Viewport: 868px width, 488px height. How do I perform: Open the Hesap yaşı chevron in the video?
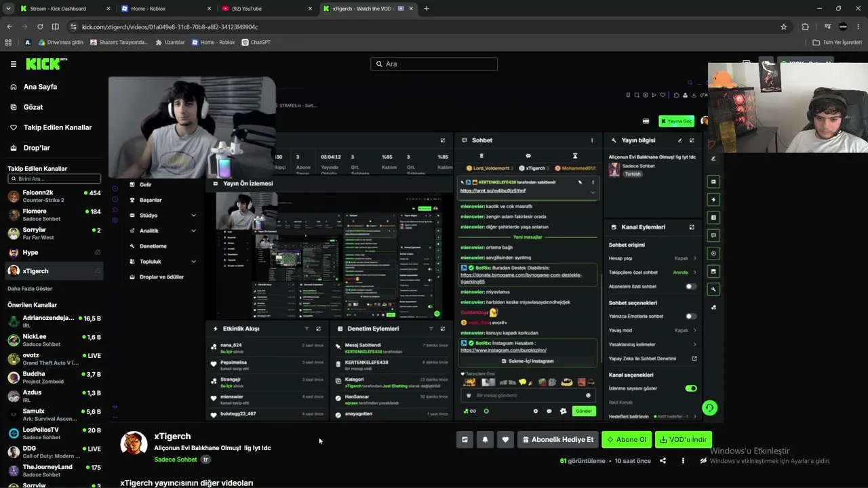pyautogui.click(x=694, y=258)
